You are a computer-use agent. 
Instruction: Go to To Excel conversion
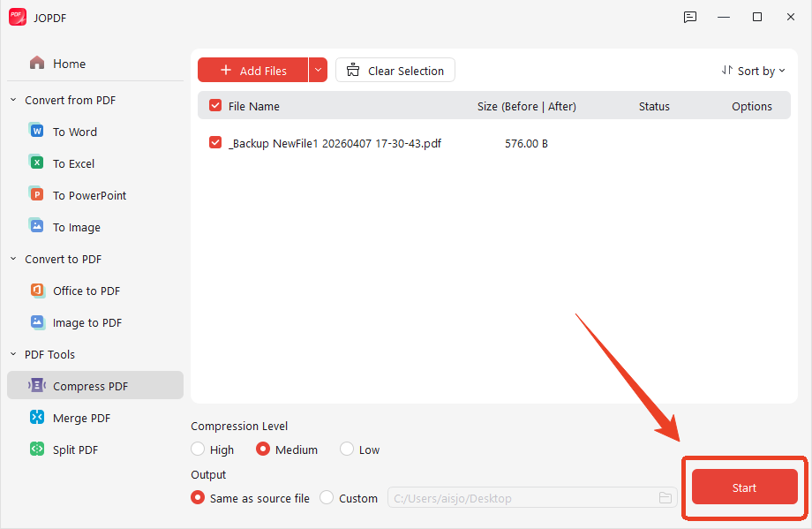(95, 163)
